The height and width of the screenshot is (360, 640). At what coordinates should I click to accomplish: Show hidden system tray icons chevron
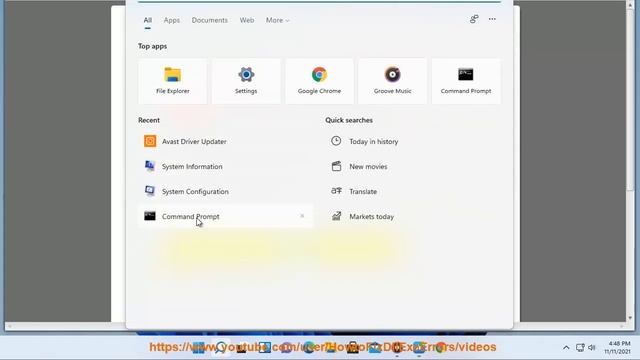(566, 348)
